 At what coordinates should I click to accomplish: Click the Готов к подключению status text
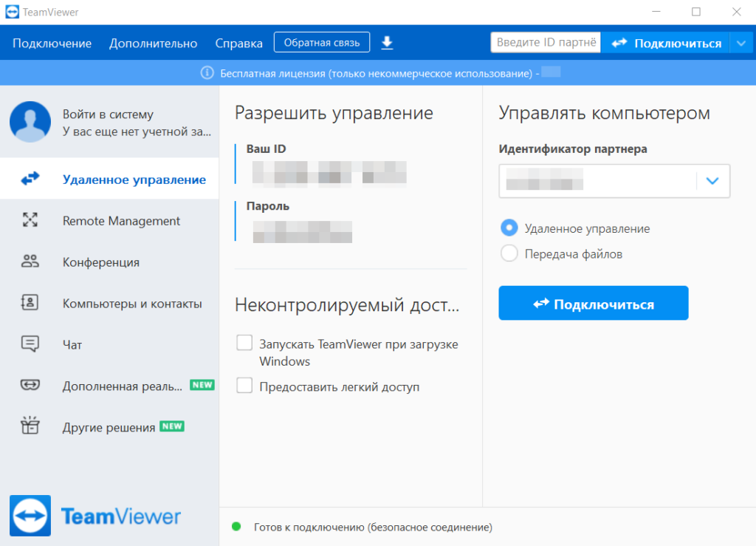[373, 528]
